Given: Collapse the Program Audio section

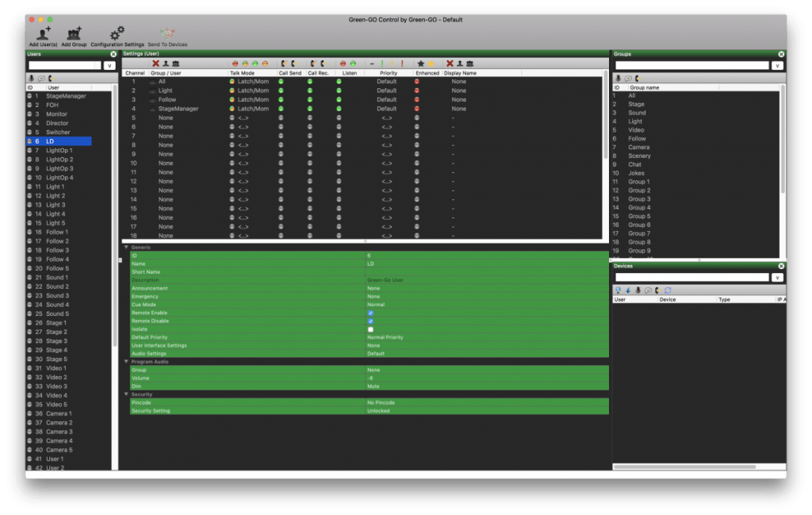Looking at the screenshot, I should click(126, 362).
